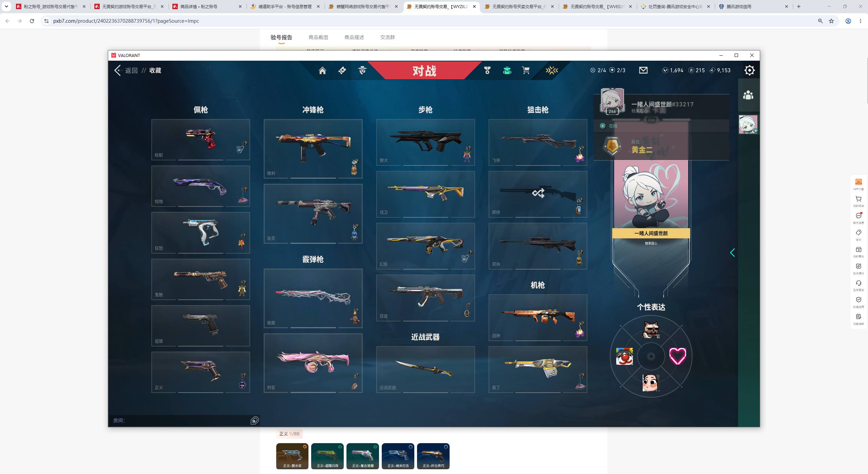Open the VALORANT home icon
This screenshot has width=868, height=474.
(322, 71)
